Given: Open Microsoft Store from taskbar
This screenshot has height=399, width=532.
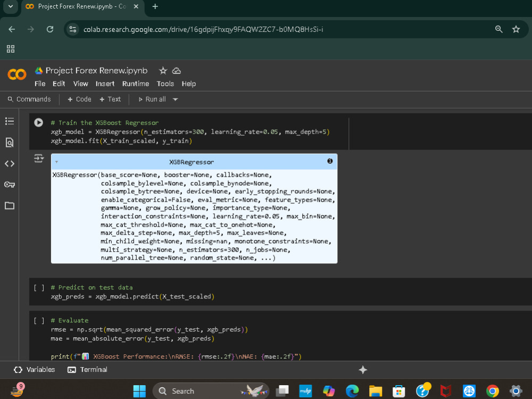Looking at the screenshot, I should coord(398,391).
